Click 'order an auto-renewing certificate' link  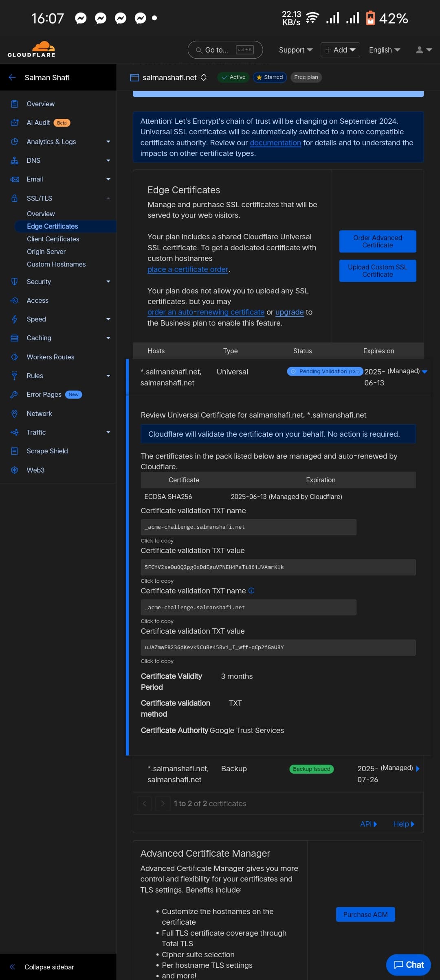(206, 312)
